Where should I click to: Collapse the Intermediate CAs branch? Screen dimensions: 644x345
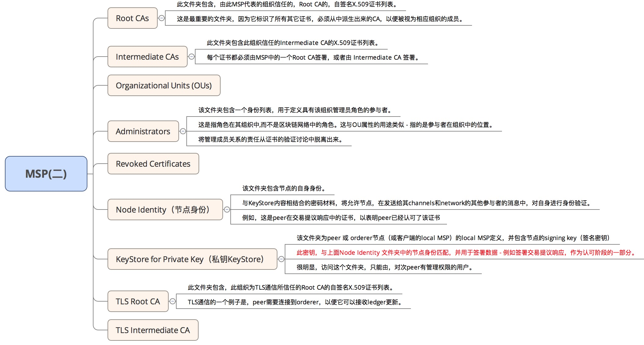pos(192,57)
